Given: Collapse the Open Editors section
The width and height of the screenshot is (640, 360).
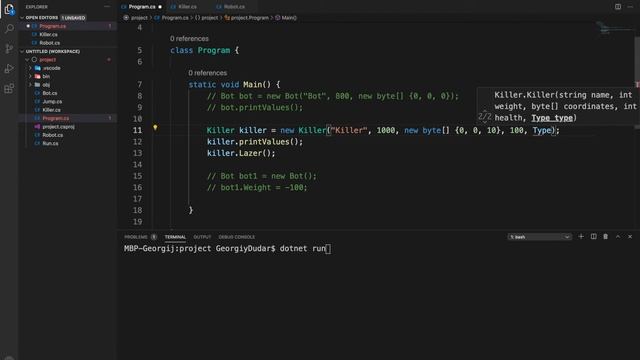Looking at the screenshot, I should [x=22, y=18].
